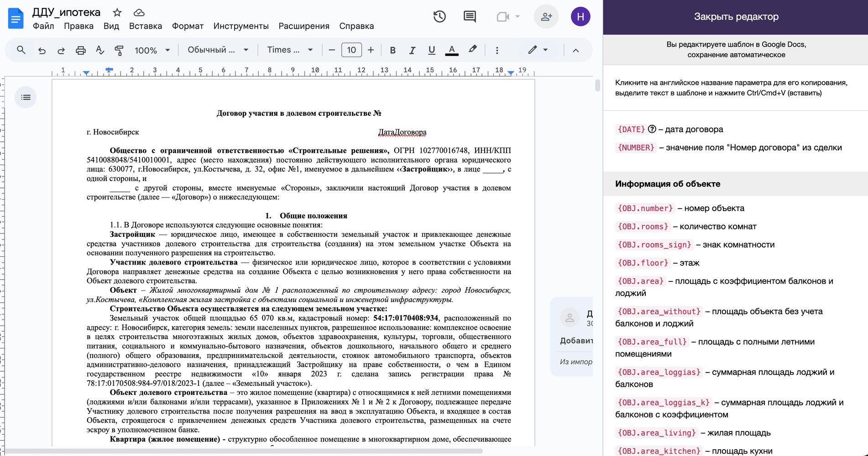
Task: Open version history clock icon
Action: (x=439, y=17)
